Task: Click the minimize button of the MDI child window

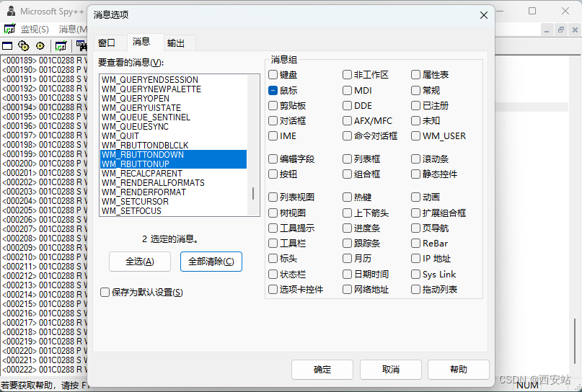Action: [x=547, y=30]
